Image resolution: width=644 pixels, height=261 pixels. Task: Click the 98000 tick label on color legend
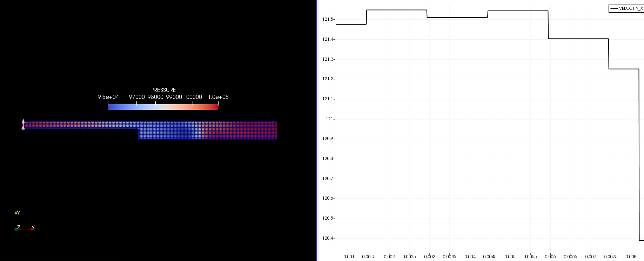click(155, 97)
